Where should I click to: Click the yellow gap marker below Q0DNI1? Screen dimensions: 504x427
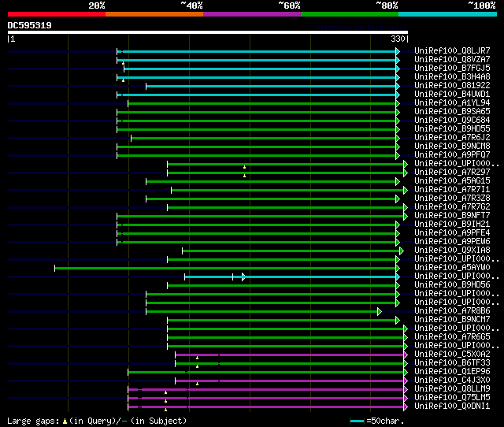[166, 410]
